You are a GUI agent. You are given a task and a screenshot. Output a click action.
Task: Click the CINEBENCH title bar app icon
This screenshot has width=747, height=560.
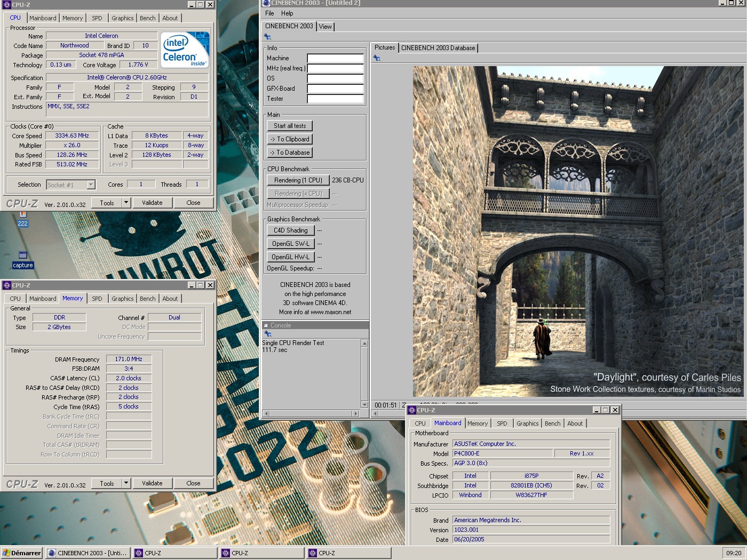(266, 3)
